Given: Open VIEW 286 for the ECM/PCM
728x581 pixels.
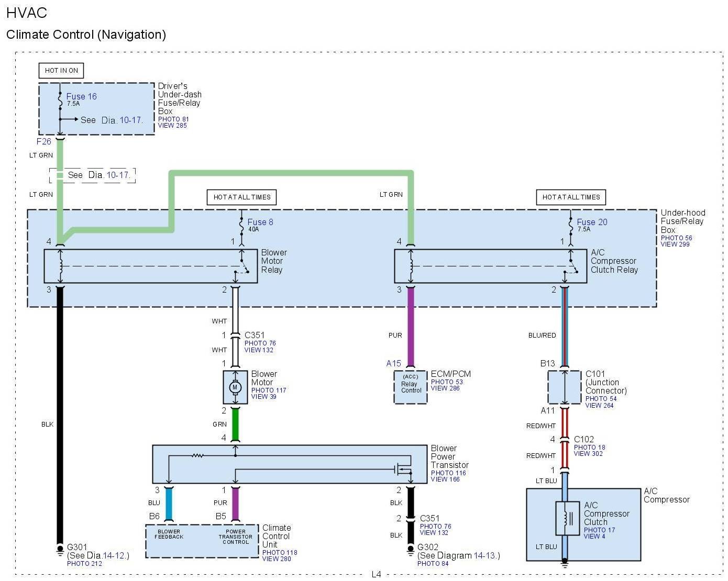Looking at the screenshot, I should click(x=445, y=388).
